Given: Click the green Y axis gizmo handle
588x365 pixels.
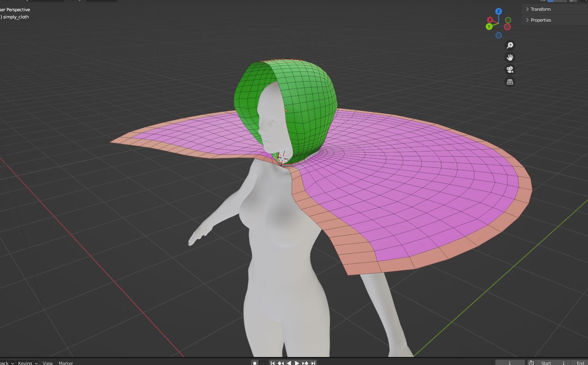Looking at the screenshot, I should click(x=489, y=27).
